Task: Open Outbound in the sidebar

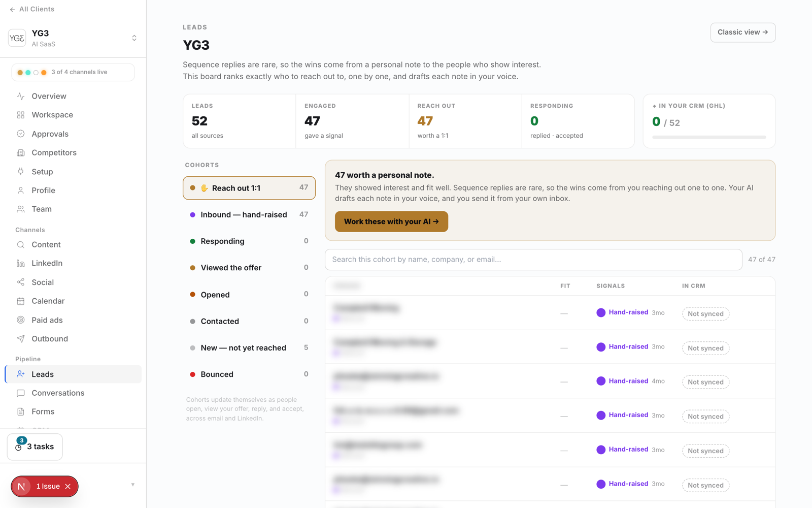Action: (x=73, y=339)
